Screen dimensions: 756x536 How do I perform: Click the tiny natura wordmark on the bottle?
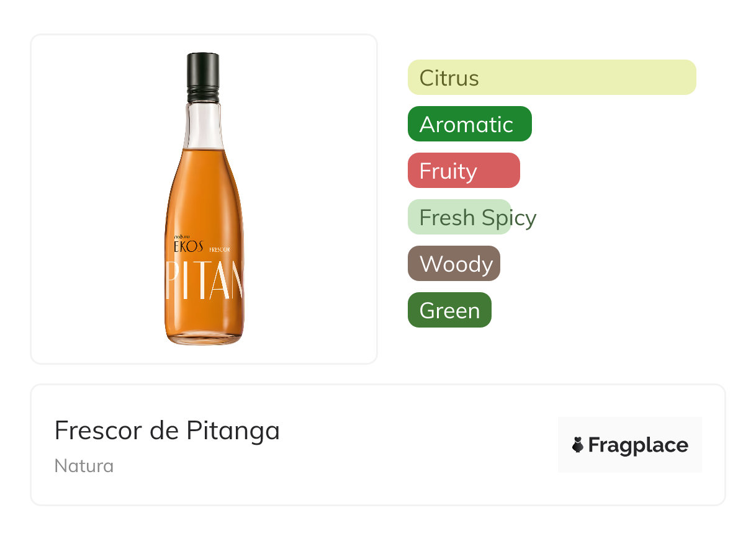tap(181, 236)
